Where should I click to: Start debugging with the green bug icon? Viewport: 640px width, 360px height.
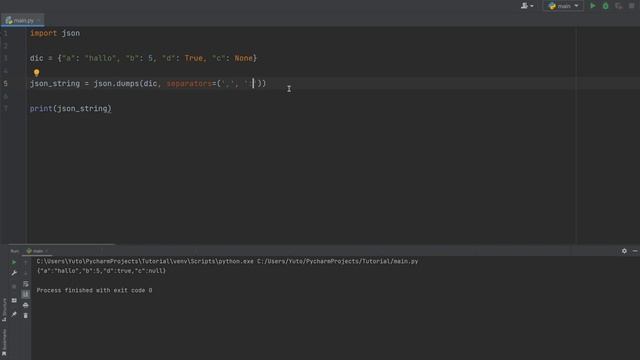606,6
